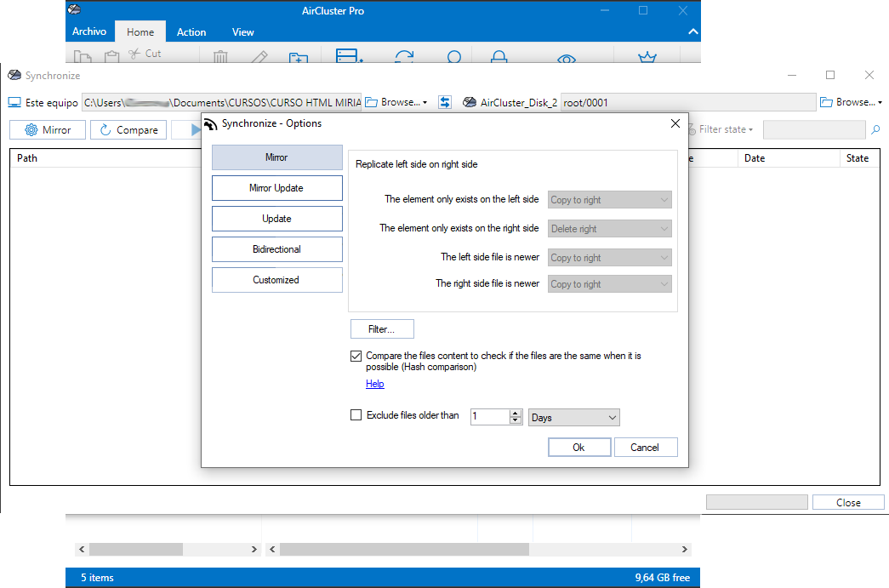
Task: Click the search field next to Filter state
Action: coord(812,129)
